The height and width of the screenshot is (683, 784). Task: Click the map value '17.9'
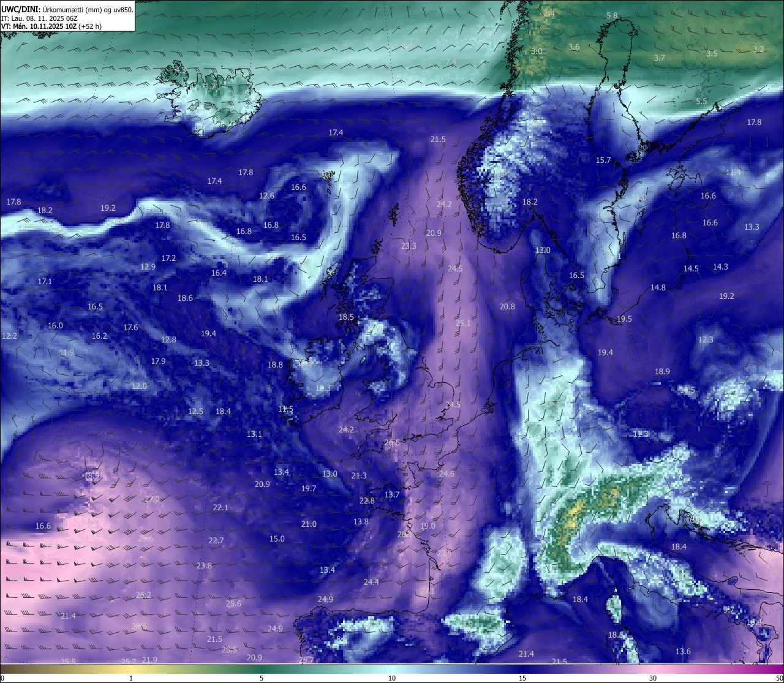(158, 361)
